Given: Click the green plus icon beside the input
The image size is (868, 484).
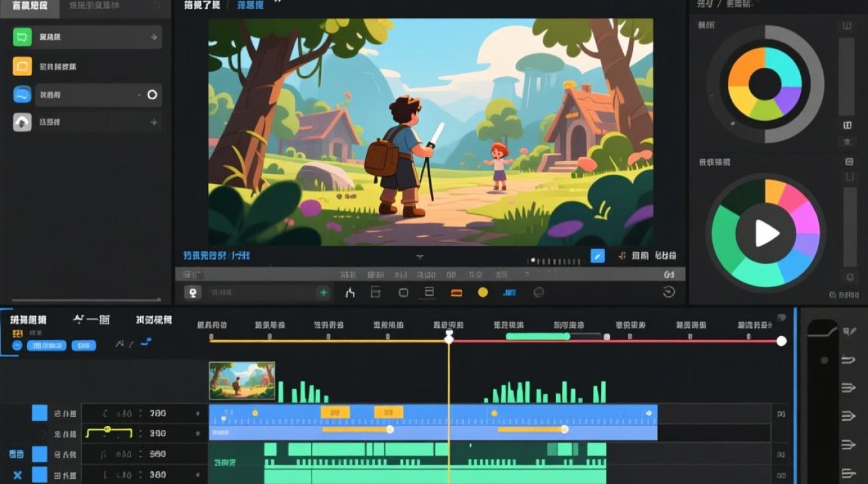Looking at the screenshot, I should tap(323, 293).
